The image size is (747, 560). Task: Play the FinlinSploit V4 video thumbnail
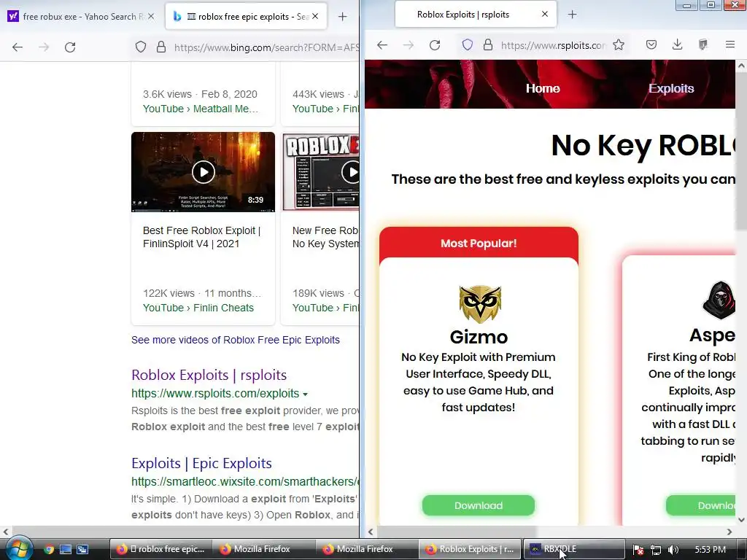click(203, 172)
